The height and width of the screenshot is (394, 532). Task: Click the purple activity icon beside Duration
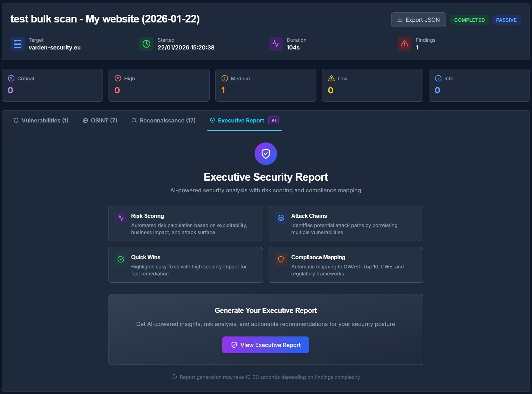coord(275,44)
